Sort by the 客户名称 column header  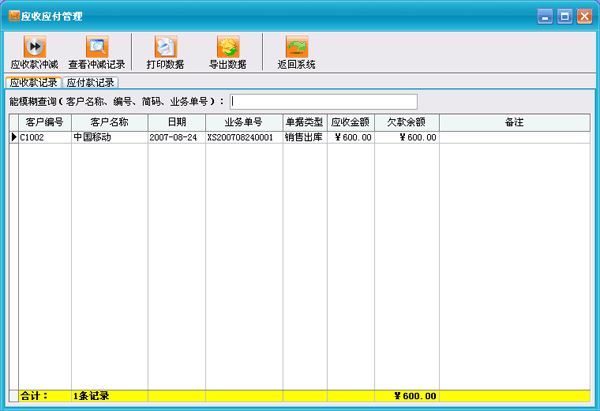109,122
